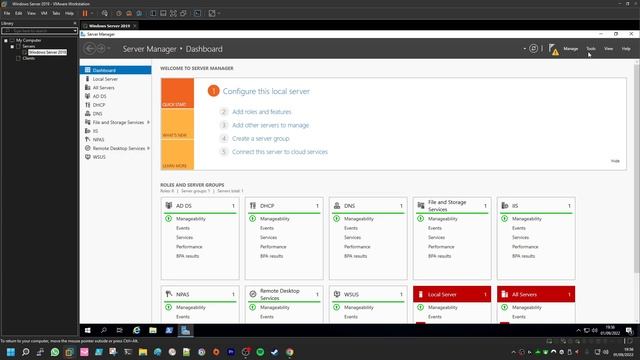Image resolution: width=640 pixels, height=360 pixels.
Task: Select the LEARN MORE tile section
Action: 177,155
